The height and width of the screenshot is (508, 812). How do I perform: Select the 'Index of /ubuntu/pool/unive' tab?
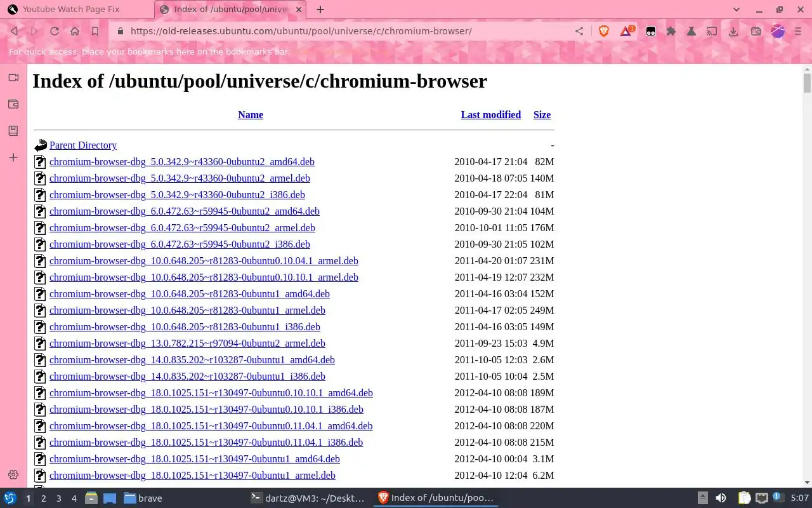231,10
